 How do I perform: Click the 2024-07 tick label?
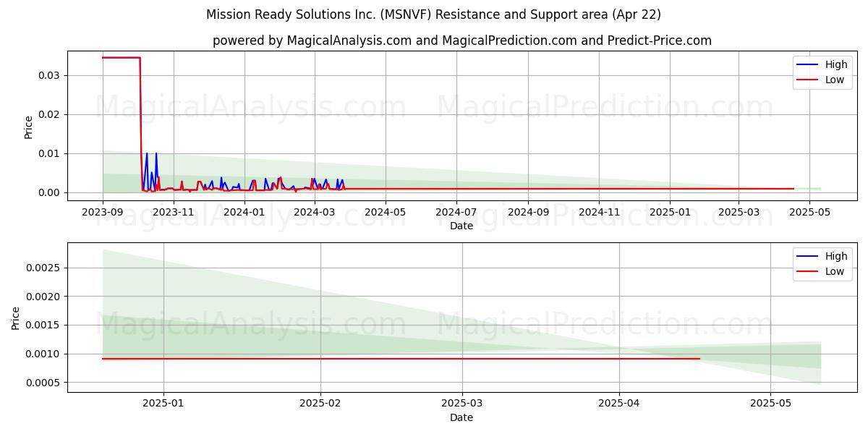(x=456, y=212)
